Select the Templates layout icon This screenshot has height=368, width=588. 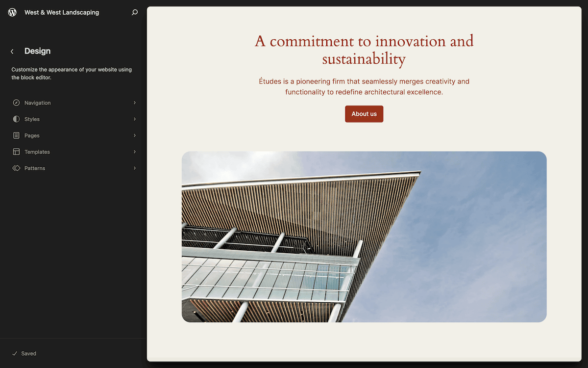click(x=16, y=152)
